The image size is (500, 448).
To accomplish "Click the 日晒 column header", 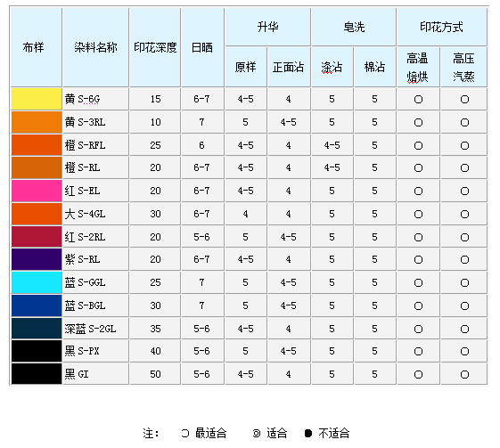I will (x=202, y=47).
